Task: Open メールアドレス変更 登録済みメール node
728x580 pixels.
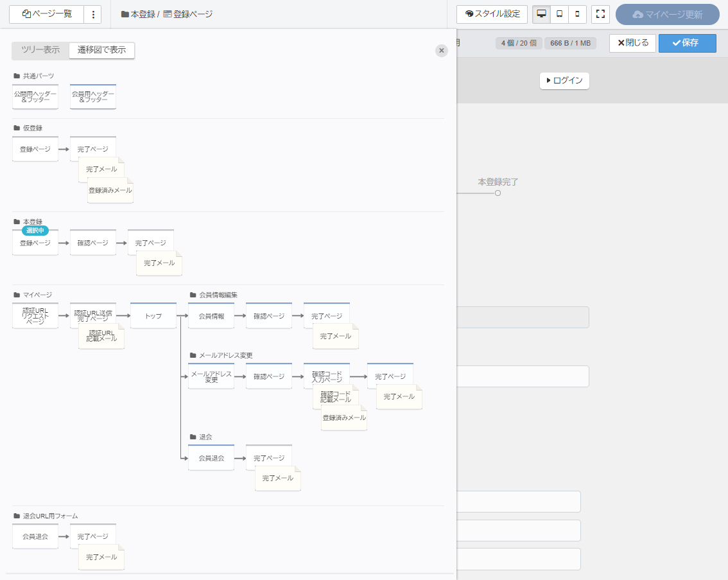Action: (344, 418)
